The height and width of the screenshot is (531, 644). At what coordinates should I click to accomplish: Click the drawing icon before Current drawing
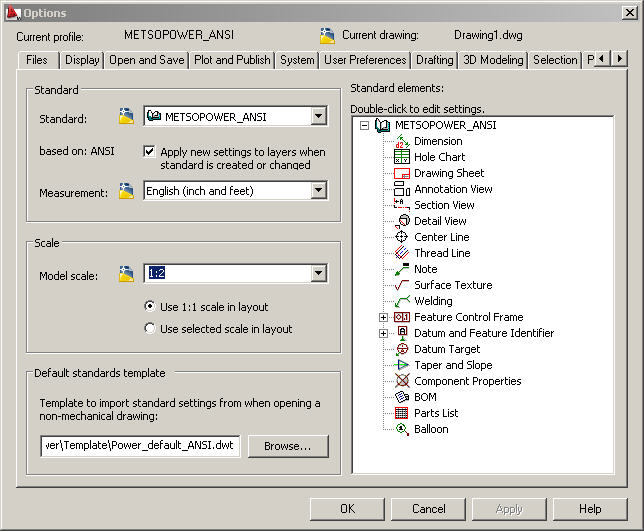[x=327, y=35]
